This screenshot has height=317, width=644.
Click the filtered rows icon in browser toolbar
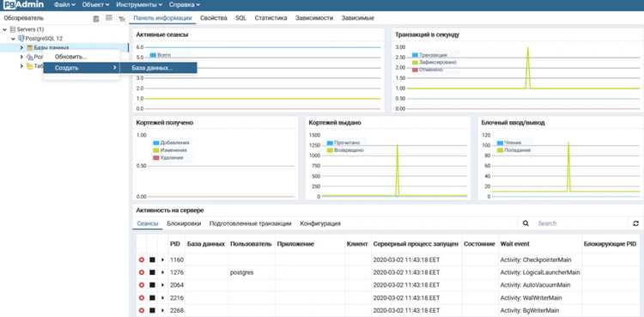(122, 19)
